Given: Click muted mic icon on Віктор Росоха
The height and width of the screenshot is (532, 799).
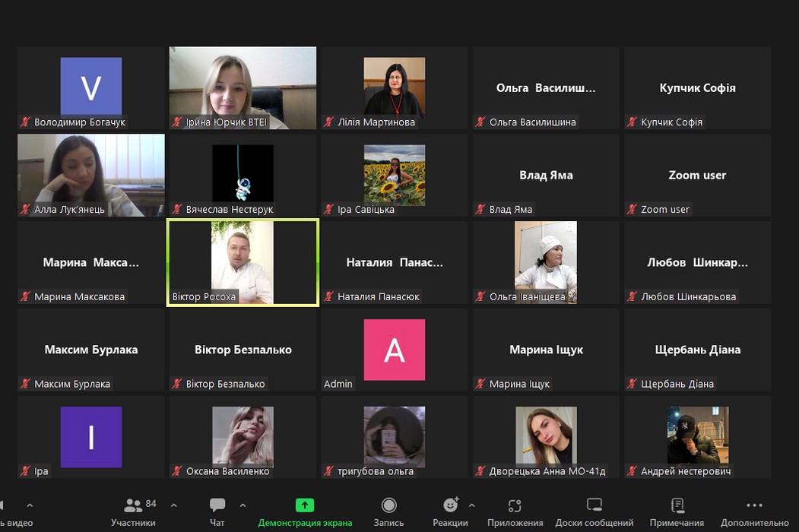Looking at the screenshot, I should tap(176, 296).
